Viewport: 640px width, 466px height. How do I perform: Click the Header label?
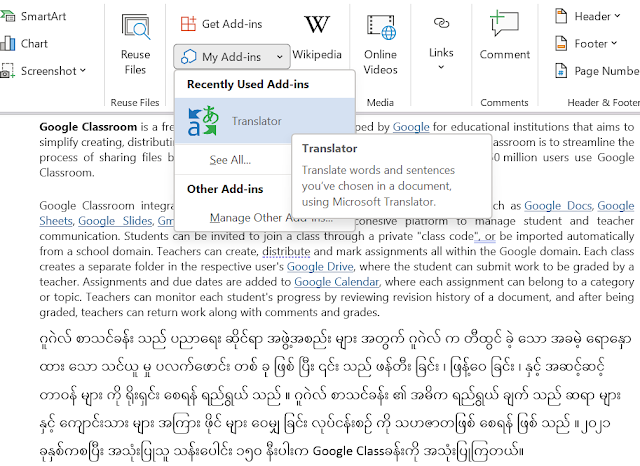coord(592,16)
